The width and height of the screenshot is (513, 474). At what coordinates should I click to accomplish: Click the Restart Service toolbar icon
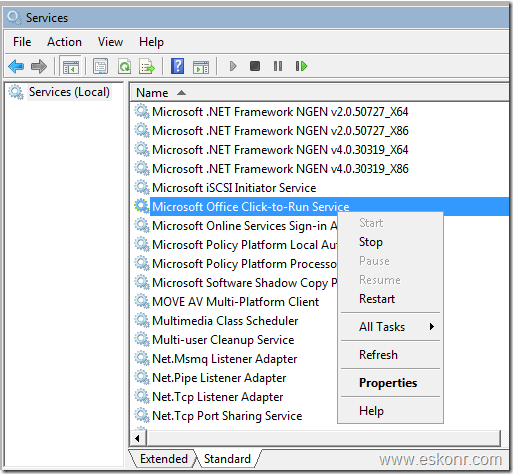coord(301,66)
